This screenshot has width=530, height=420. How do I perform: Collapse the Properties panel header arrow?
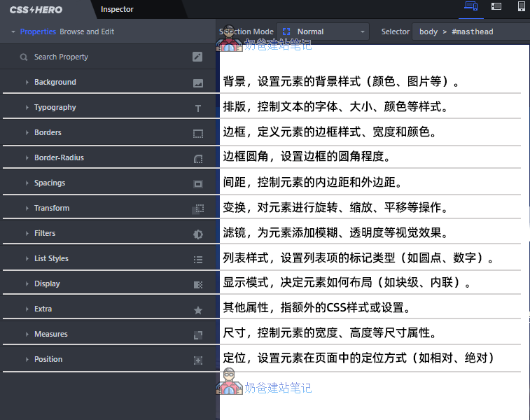click(x=13, y=31)
